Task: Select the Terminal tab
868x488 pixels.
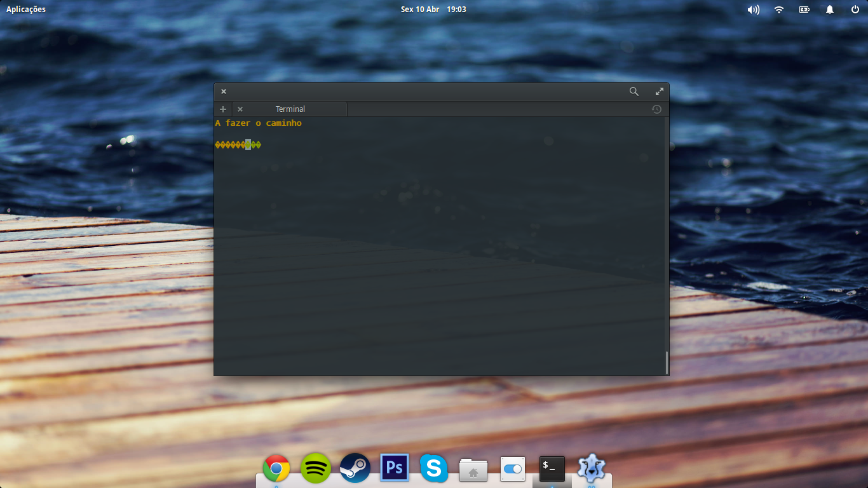Action: [x=290, y=109]
